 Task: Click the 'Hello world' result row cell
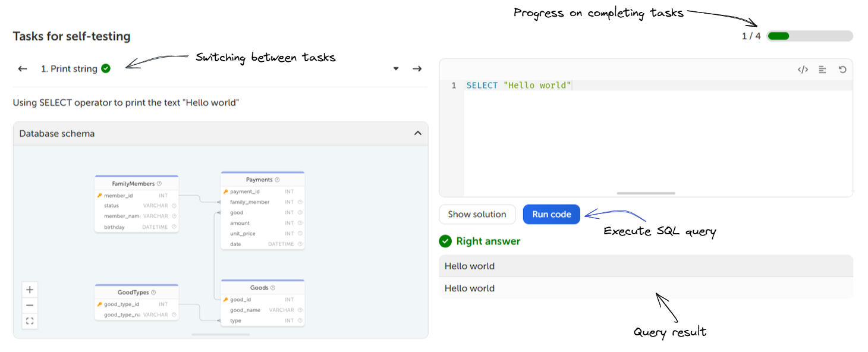[646, 288]
